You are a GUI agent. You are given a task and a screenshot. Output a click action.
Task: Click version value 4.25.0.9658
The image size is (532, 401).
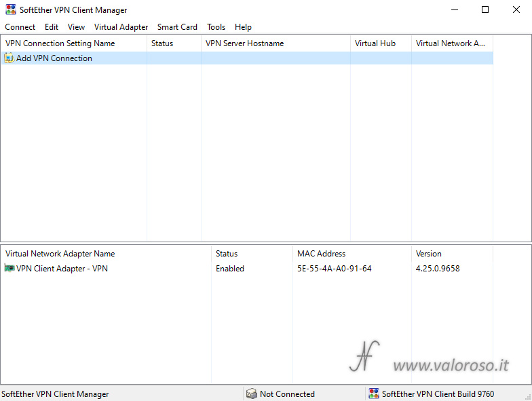(438, 269)
